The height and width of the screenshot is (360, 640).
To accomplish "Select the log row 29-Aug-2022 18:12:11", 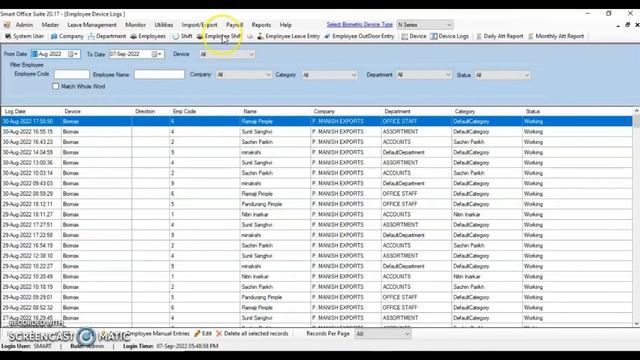I will pos(316,204).
